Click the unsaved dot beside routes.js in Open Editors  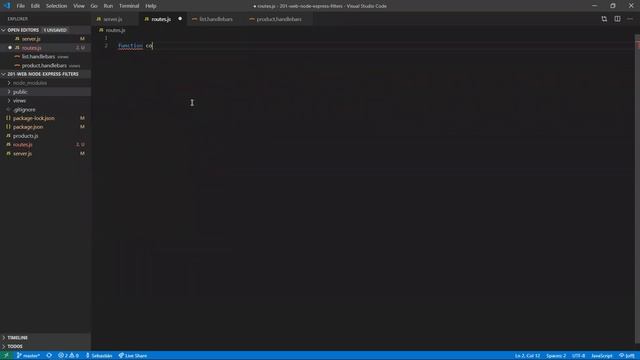pyautogui.click(x=10, y=48)
